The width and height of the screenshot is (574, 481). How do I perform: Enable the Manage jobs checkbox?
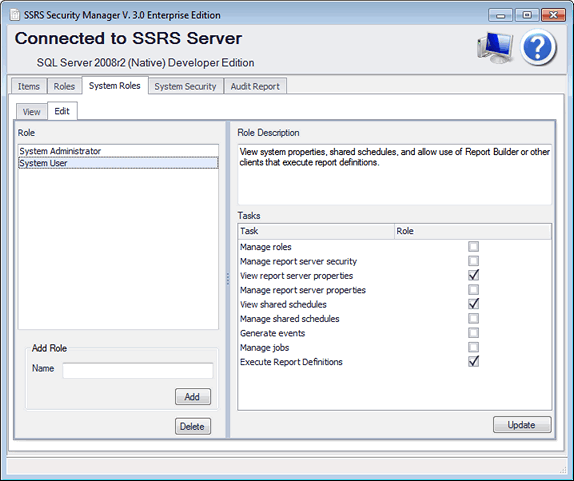tap(473, 347)
